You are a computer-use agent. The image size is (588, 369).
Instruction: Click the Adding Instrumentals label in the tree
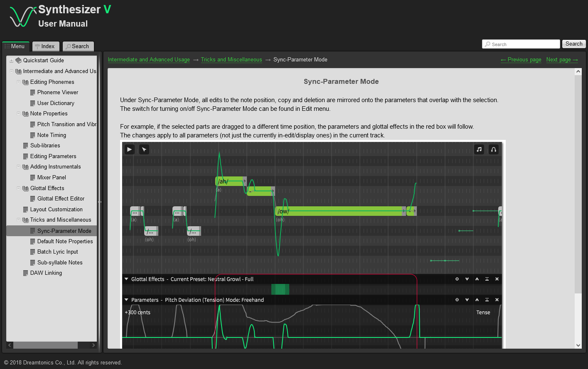click(56, 167)
